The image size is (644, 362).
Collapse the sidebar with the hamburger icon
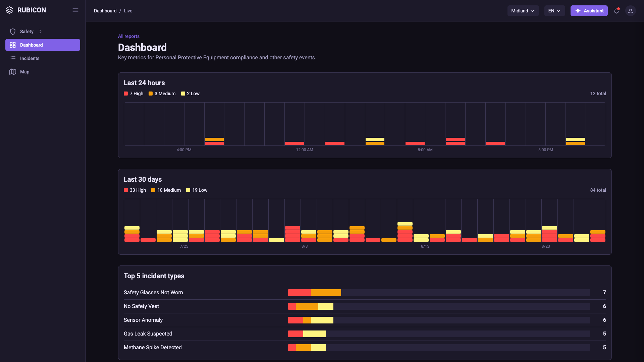(x=75, y=10)
